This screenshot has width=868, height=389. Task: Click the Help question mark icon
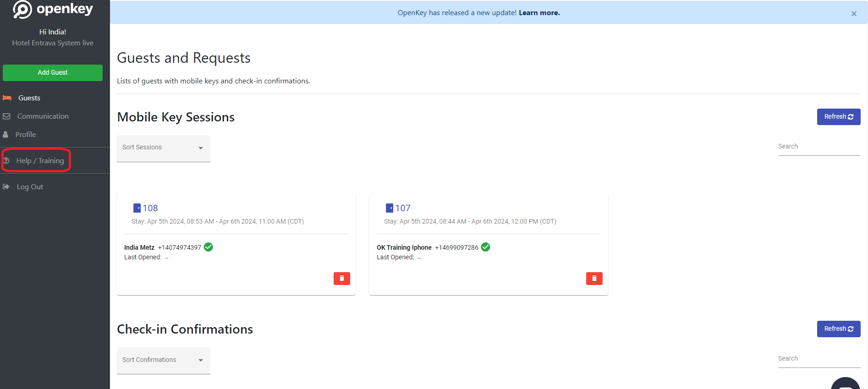(x=6, y=161)
